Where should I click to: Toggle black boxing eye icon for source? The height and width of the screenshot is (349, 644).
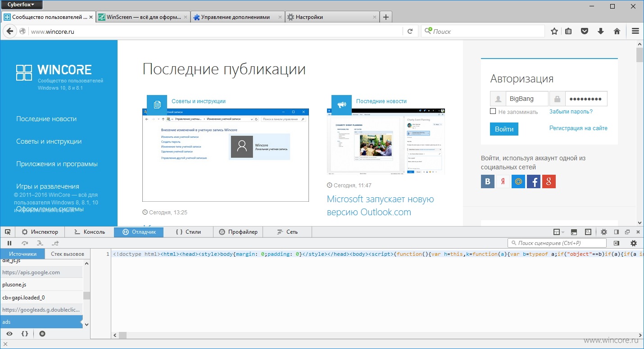coord(9,334)
